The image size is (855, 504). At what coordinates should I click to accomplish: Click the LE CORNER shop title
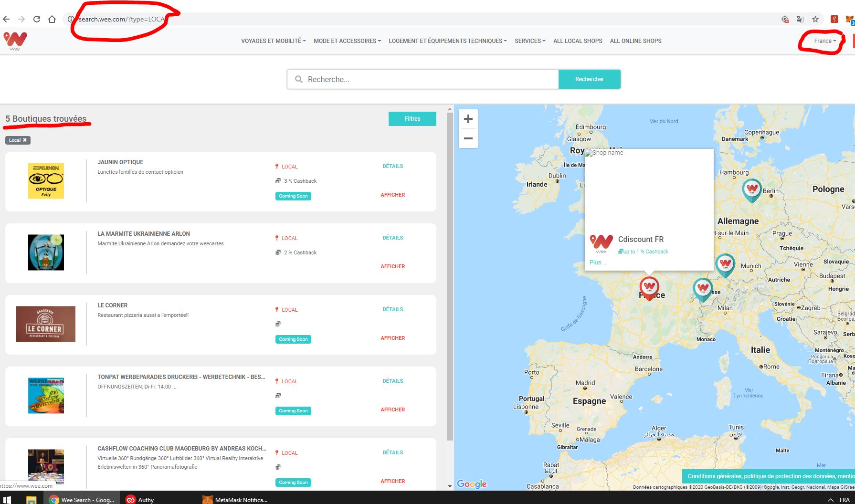113,305
